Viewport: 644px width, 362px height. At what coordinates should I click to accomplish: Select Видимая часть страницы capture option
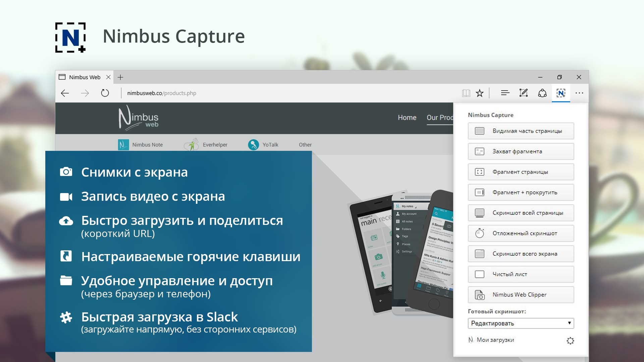[x=521, y=131]
